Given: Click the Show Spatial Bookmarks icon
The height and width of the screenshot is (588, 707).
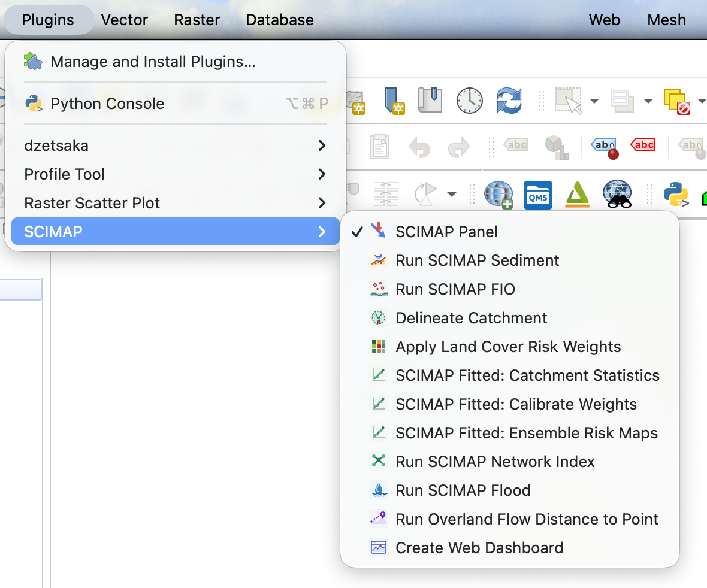Looking at the screenshot, I should pyautogui.click(x=430, y=100).
